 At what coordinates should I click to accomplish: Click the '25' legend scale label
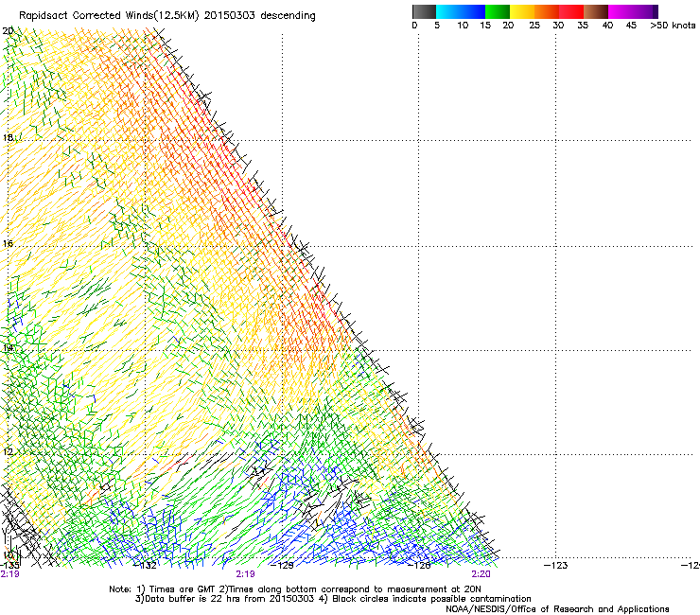pyautogui.click(x=534, y=26)
